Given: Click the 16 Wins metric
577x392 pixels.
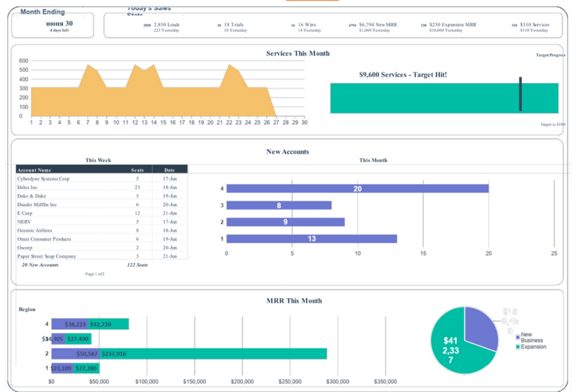Looking at the screenshot, I should [304, 25].
